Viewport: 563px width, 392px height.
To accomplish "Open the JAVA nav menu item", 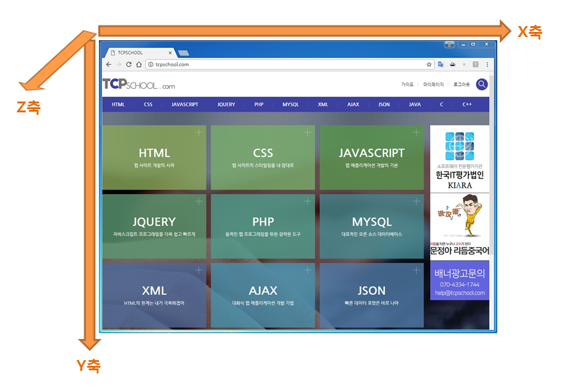I will 415,105.
